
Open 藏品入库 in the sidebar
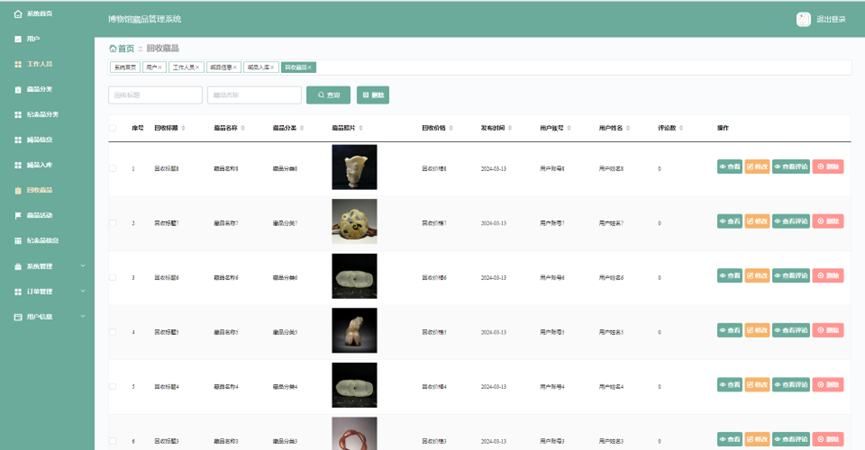pos(33,165)
